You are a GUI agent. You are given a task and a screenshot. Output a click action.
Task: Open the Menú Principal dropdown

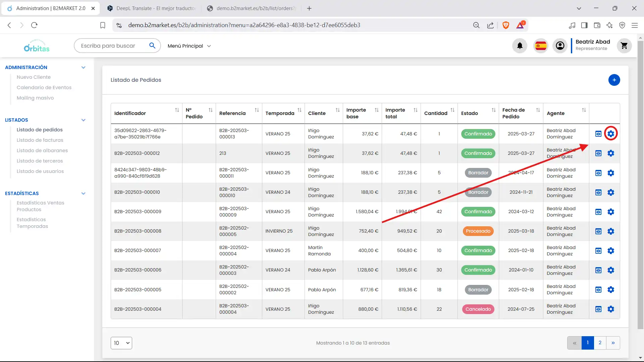(x=189, y=46)
